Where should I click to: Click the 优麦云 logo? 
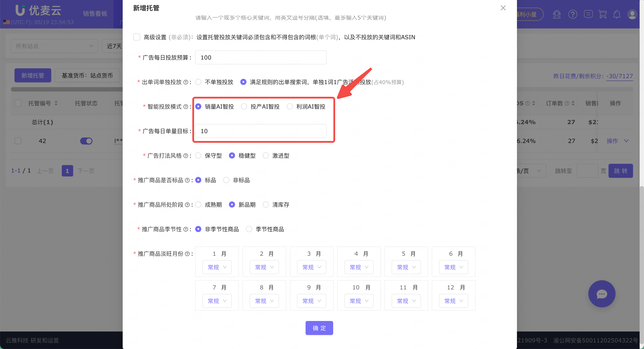[38, 11]
